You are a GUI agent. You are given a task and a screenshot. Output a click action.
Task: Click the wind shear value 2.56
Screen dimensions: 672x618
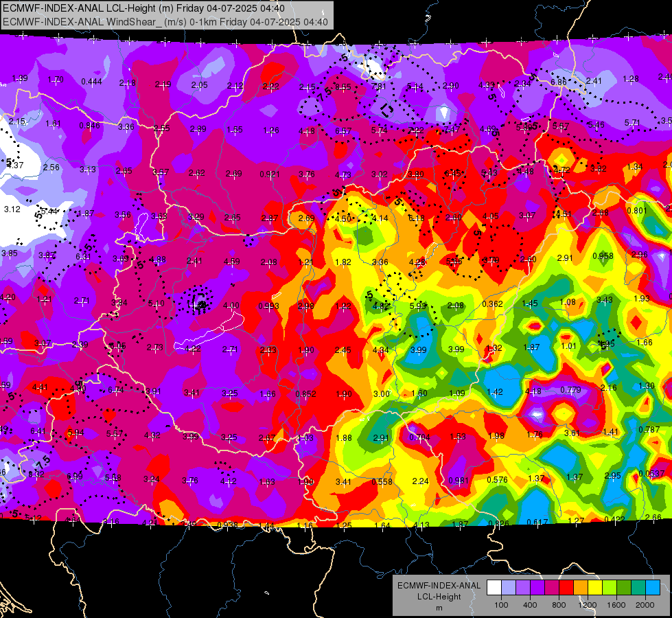(51, 168)
